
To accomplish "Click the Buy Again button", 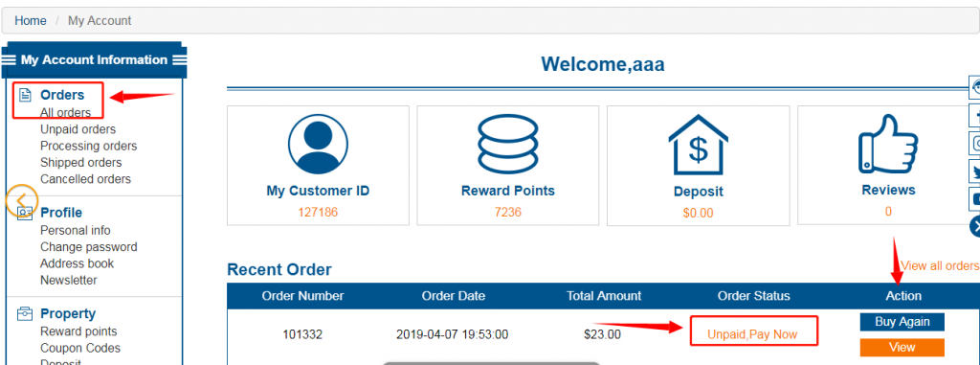I will 902,322.
